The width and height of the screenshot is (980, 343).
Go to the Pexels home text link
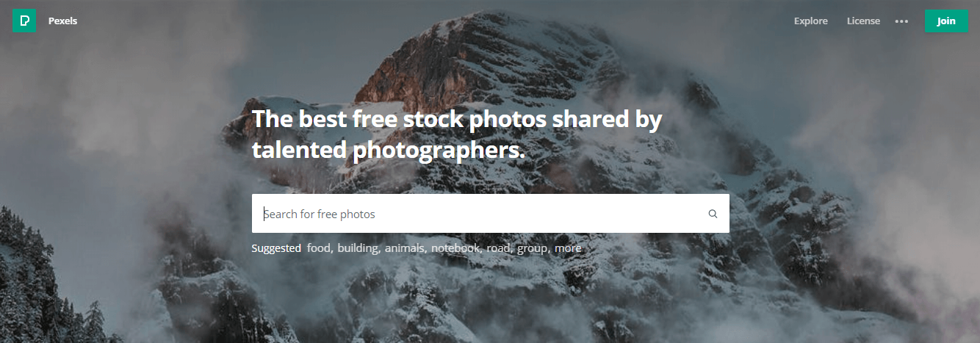[62, 21]
